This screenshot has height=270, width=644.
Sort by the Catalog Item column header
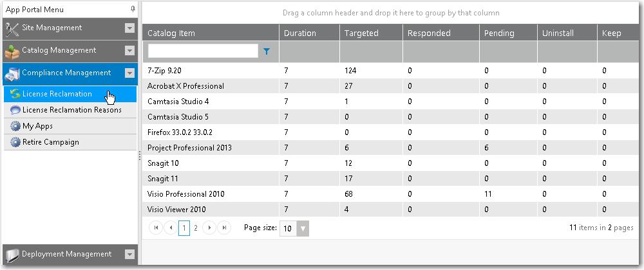(x=171, y=33)
